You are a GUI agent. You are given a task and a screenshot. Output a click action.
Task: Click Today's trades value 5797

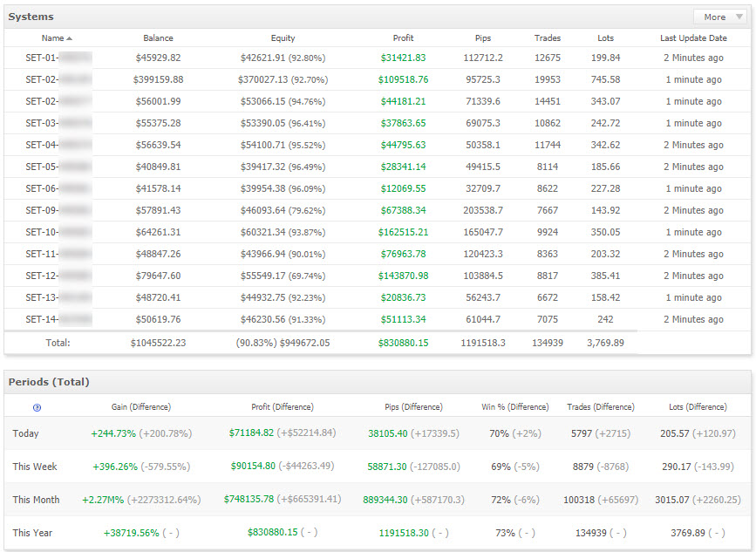click(x=582, y=433)
